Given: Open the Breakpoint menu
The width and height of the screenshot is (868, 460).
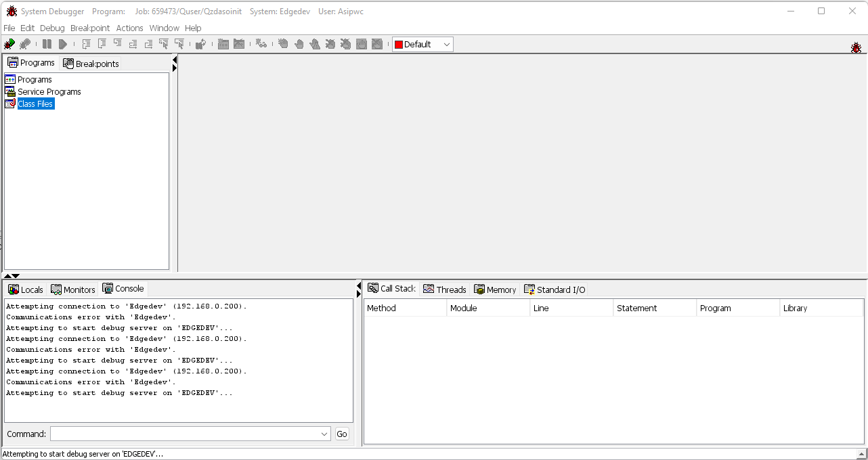Looking at the screenshot, I should pos(90,28).
